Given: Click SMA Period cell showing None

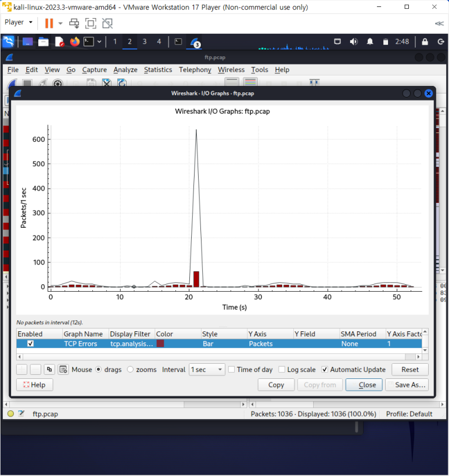Looking at the screenshot, I should click(362, 343).
